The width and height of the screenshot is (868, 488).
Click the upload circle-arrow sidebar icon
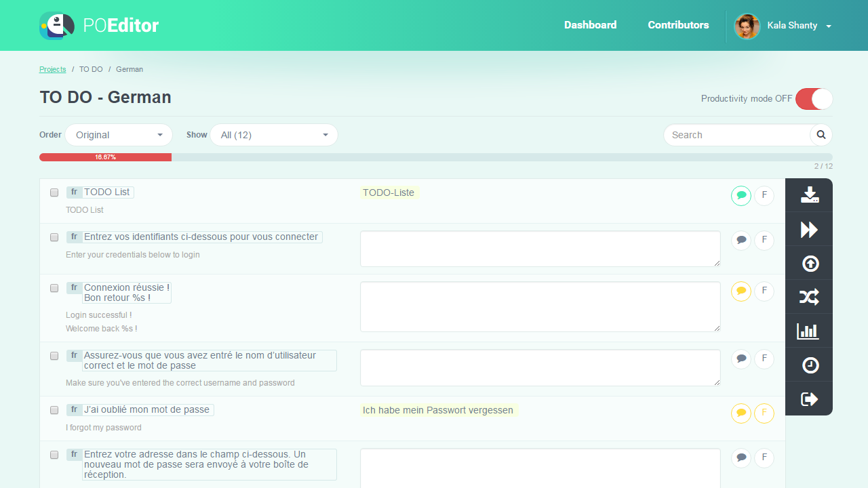810,263
